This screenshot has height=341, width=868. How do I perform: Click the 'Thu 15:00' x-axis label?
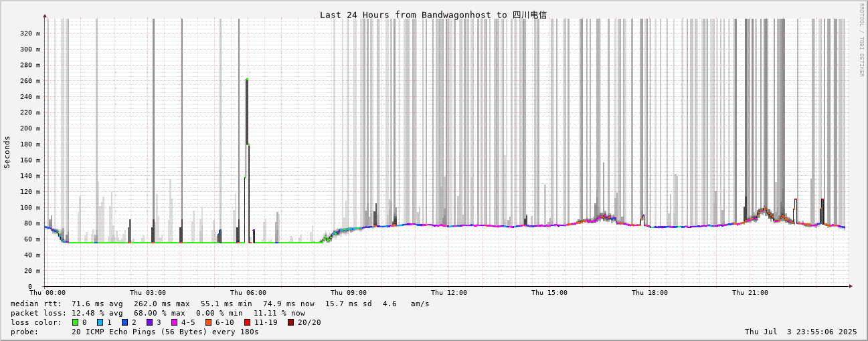[549, 293]
